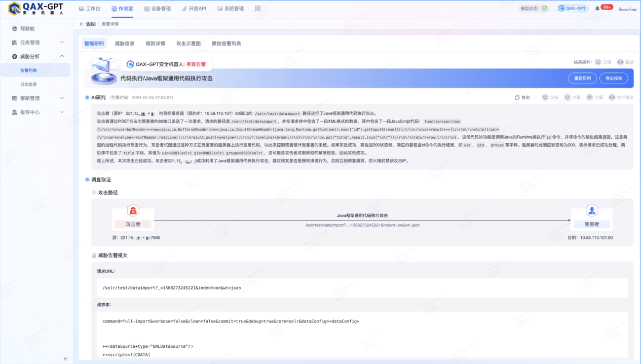Click the QAX-GPT pill in header
The image size is (641, 364).
(572, 9)
